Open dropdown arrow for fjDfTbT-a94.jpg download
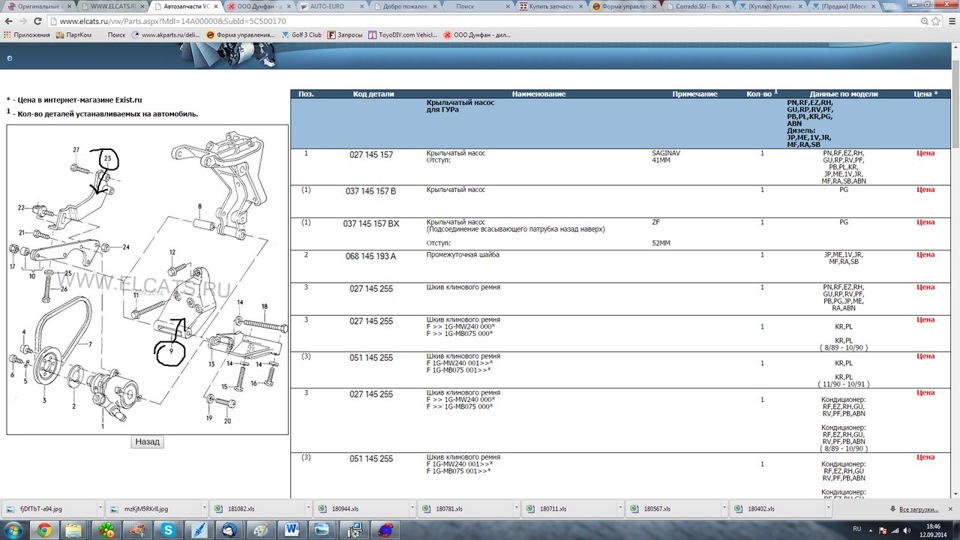 click(100, 508)
